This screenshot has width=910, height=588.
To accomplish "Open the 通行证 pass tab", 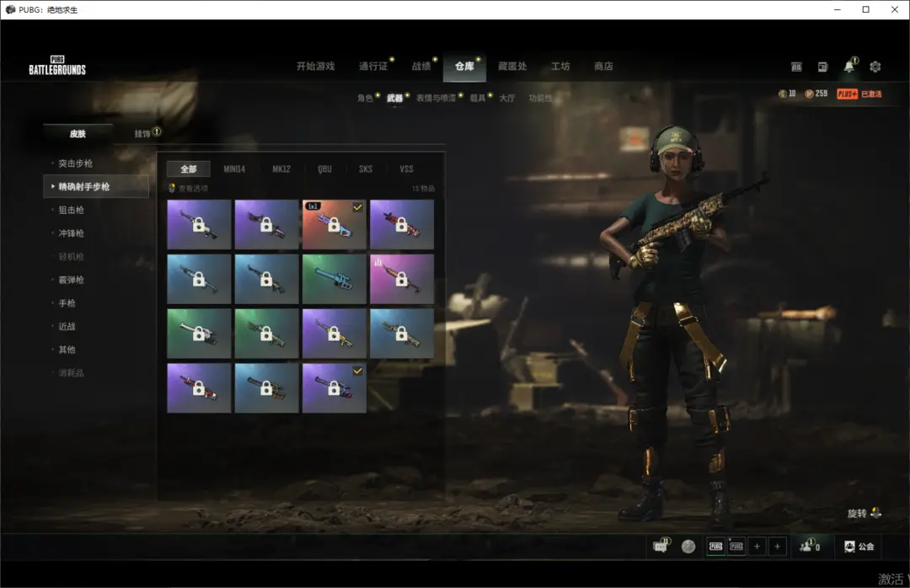I will pyautogui.click(x=373, y=67).
